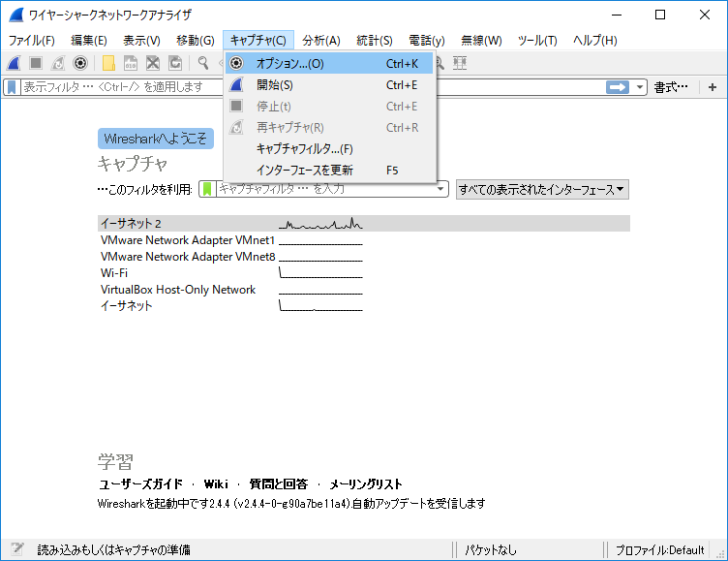Click the yellow open capture file icon
728x561 pixels.
[108, 63]
